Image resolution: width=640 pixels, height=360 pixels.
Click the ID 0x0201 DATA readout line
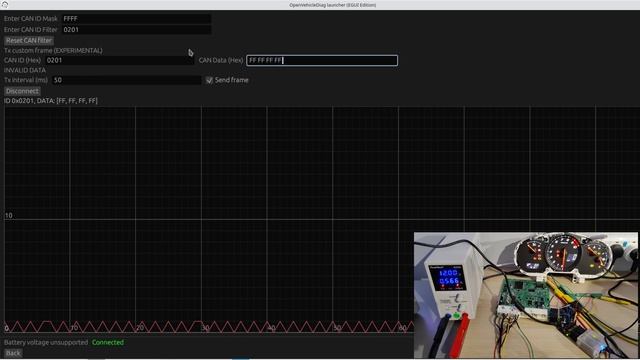coord(51,101)
